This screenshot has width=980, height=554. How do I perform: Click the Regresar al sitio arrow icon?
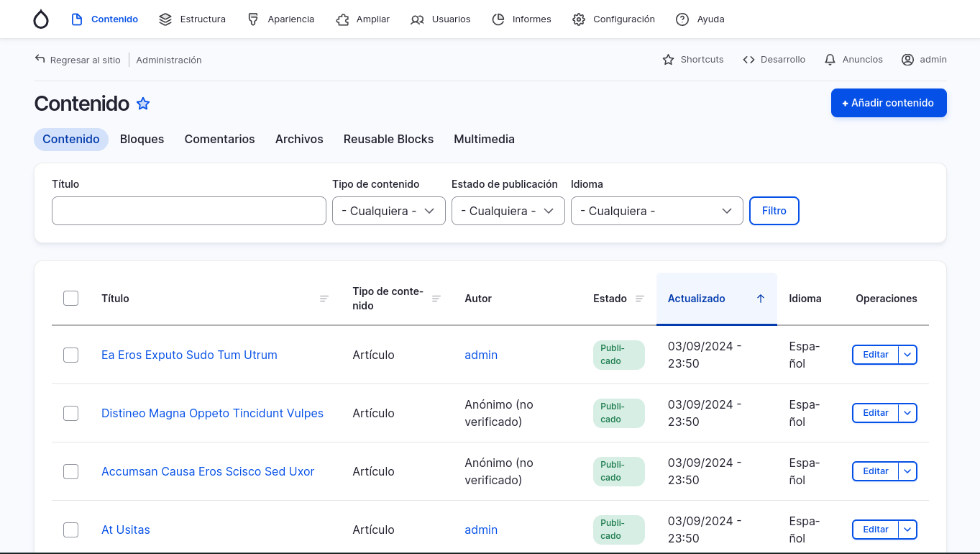(40, 59)
